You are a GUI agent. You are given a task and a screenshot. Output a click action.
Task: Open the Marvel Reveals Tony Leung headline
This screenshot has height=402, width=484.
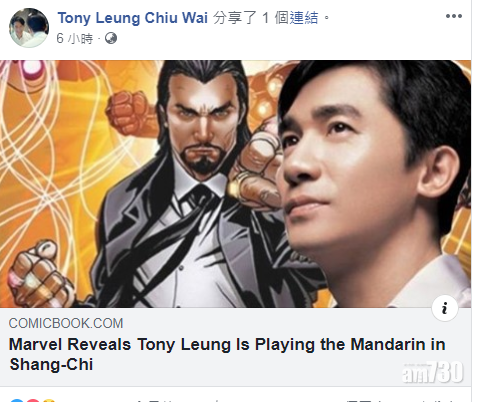click(227, 354)
